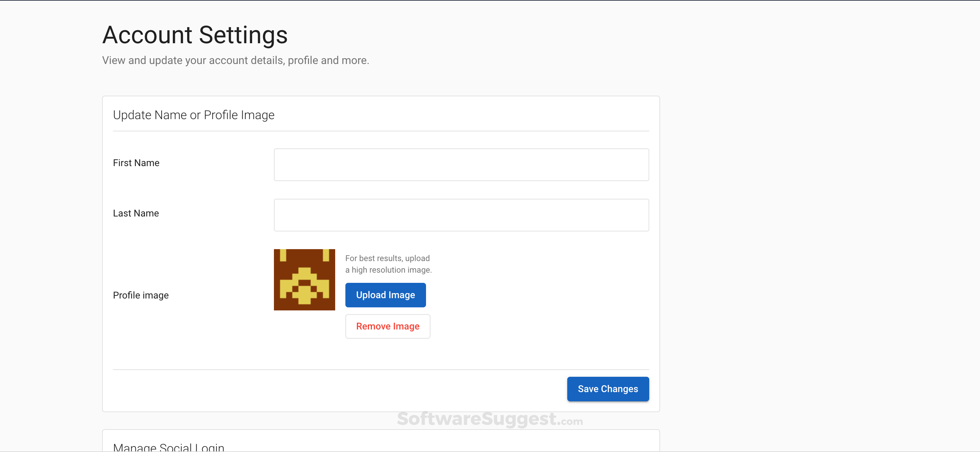Click the divider line above Save Changes
This screenshot has width=980, height=452.
tap(381, 369)
